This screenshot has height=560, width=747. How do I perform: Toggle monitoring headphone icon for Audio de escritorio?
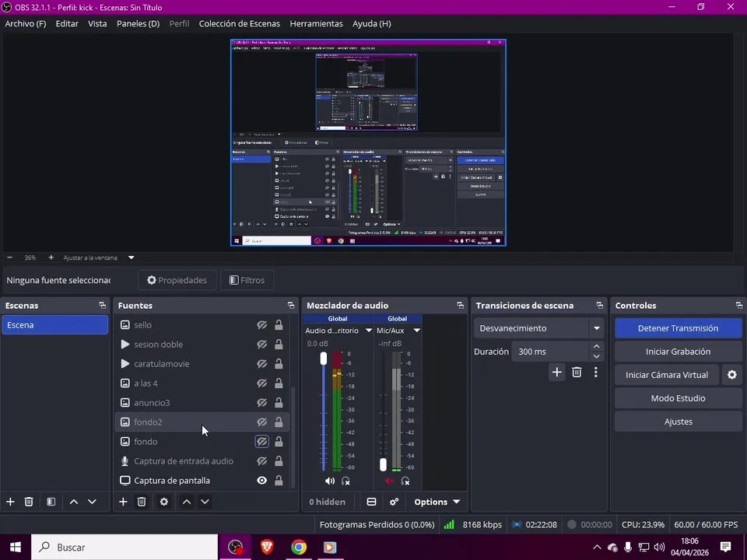pos(345,481)
